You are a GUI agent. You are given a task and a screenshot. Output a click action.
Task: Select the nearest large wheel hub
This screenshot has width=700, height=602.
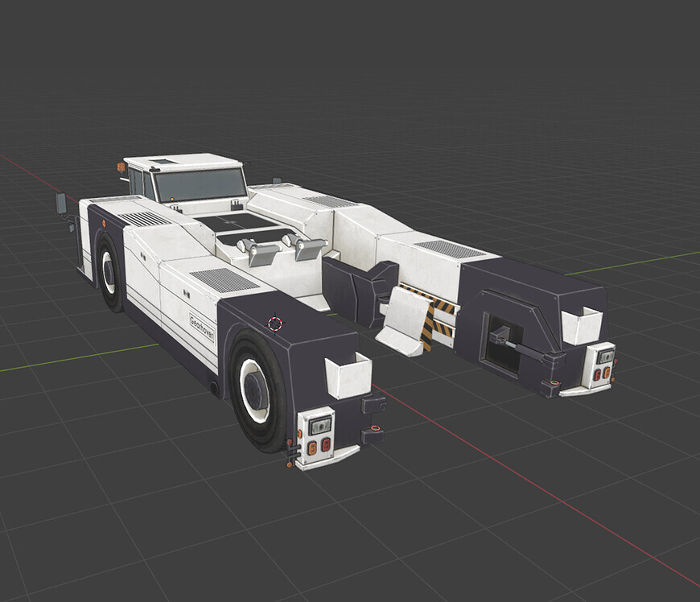256,391
